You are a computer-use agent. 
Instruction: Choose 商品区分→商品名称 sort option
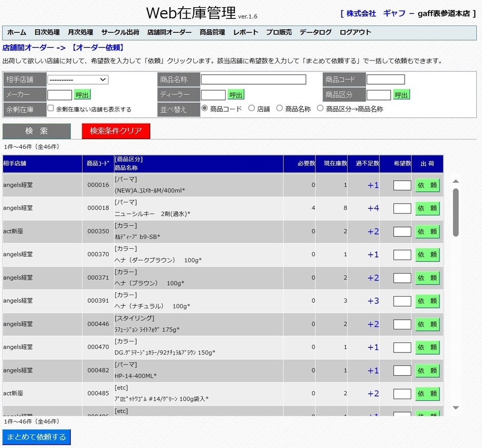[320, 108]
